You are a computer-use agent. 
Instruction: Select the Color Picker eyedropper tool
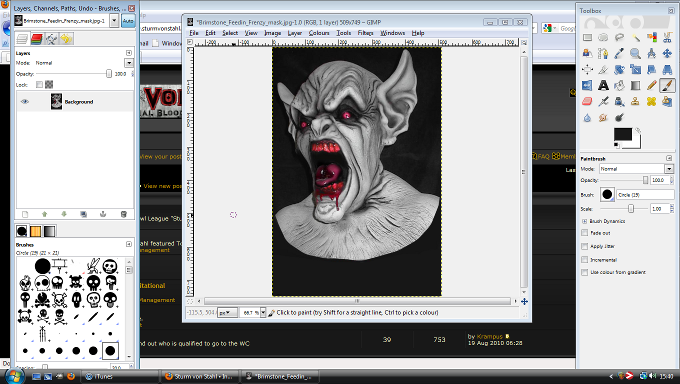click(619, 54)
